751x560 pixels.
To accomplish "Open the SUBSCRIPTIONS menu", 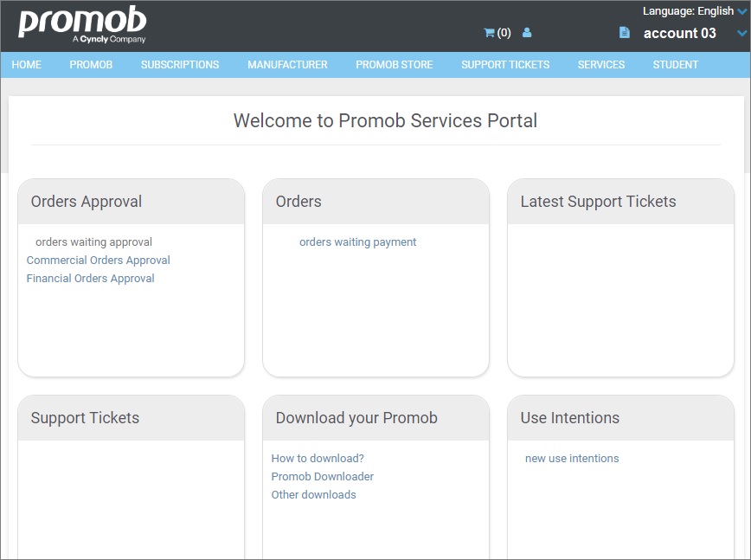I will [180, 65].
